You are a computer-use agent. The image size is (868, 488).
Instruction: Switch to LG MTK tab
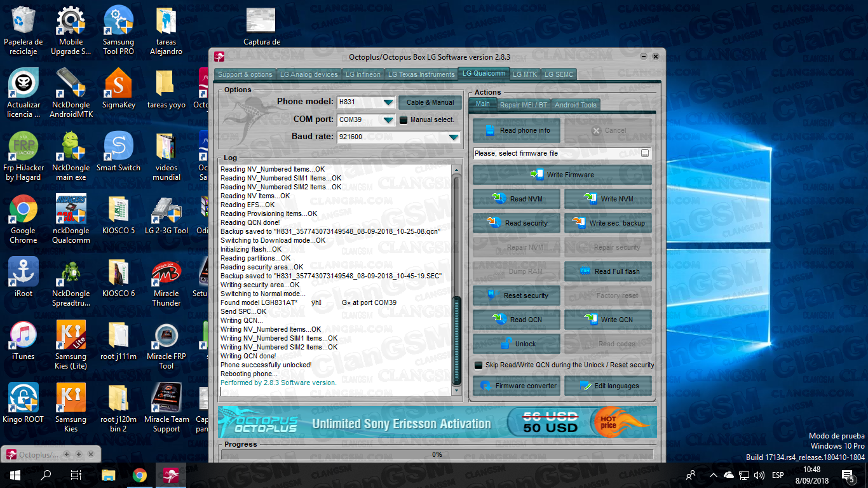coord(525,74)
